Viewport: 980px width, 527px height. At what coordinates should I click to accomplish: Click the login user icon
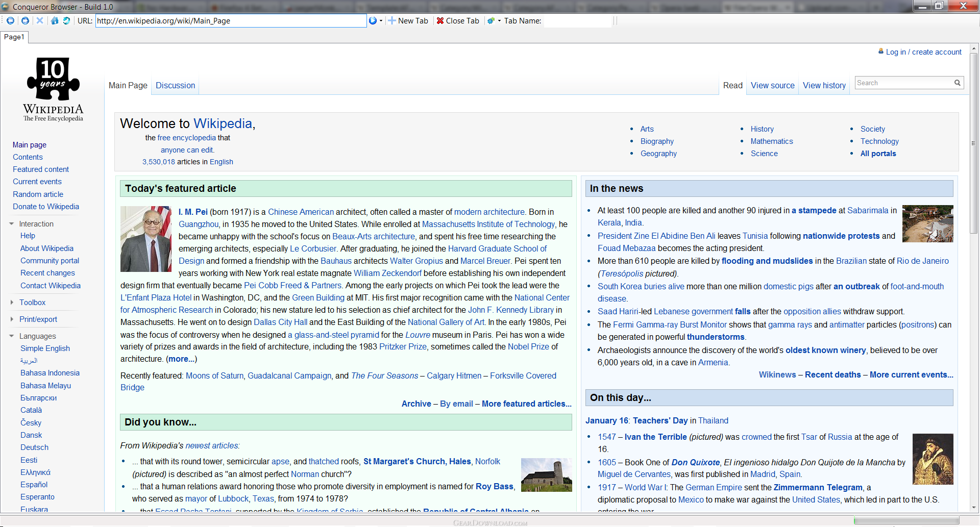click(x=880, y=51)
